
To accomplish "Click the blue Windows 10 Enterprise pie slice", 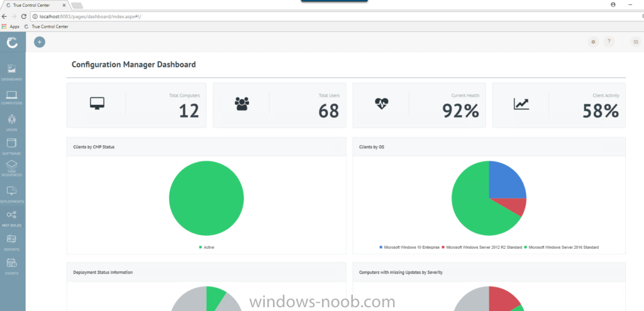I will coord(506,180).
